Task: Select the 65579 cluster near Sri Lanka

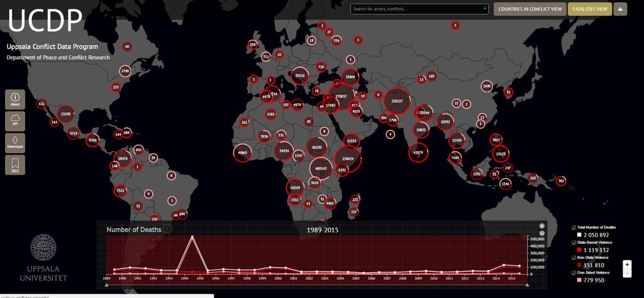Action: coord(418,153)
